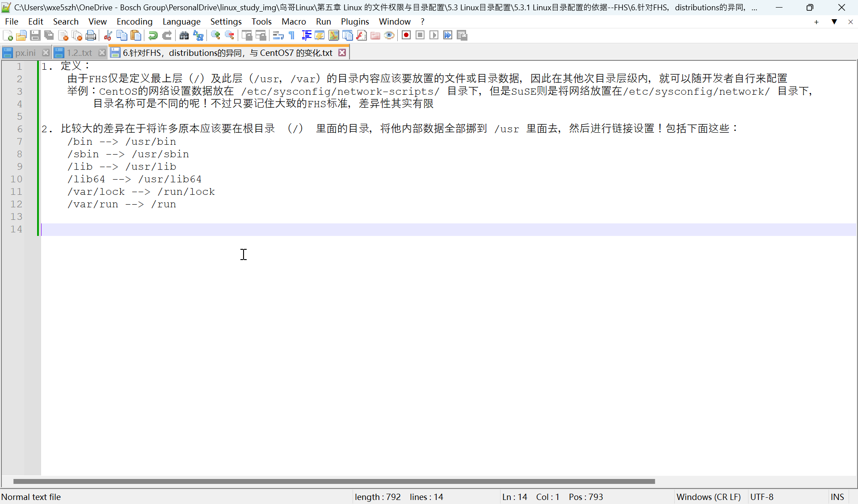The height and width of the screenshot is (504, 858).
Task: Click the horizontal scrollbar thumb
Action: tap(334, 481)
